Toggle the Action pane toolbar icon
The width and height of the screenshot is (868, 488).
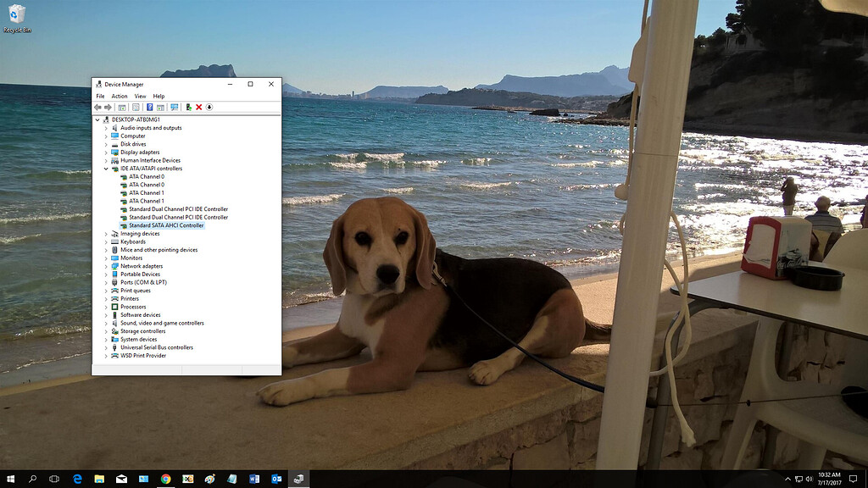point(160,108)
